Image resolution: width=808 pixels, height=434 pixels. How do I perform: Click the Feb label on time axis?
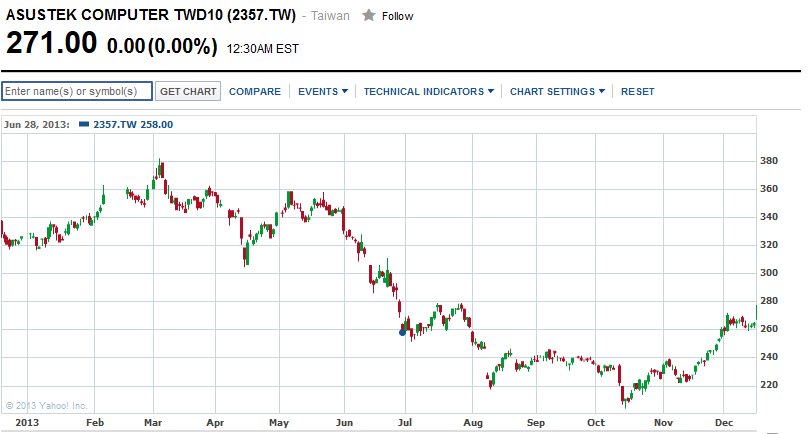pos(95,423)
